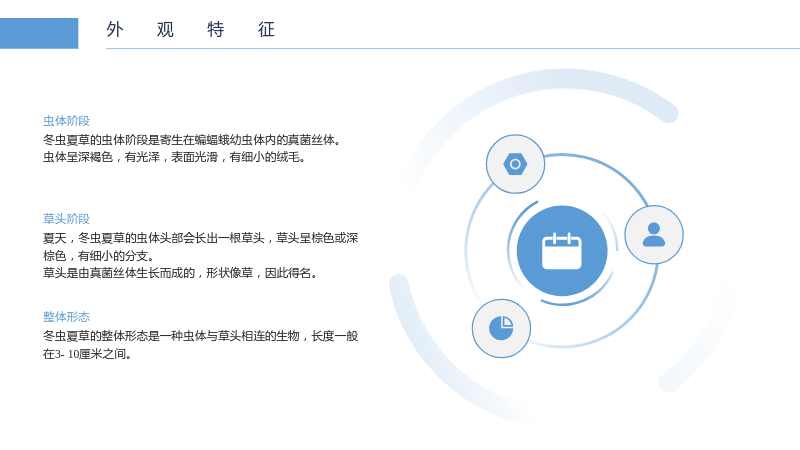Click the hexagon nut icon circle
The image size is (800, 450).
515,164
